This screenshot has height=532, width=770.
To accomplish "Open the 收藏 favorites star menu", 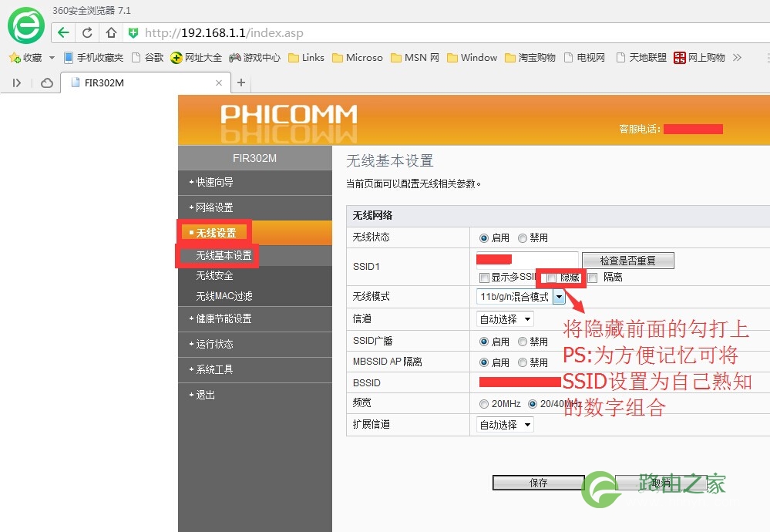I will coord(25,58).
